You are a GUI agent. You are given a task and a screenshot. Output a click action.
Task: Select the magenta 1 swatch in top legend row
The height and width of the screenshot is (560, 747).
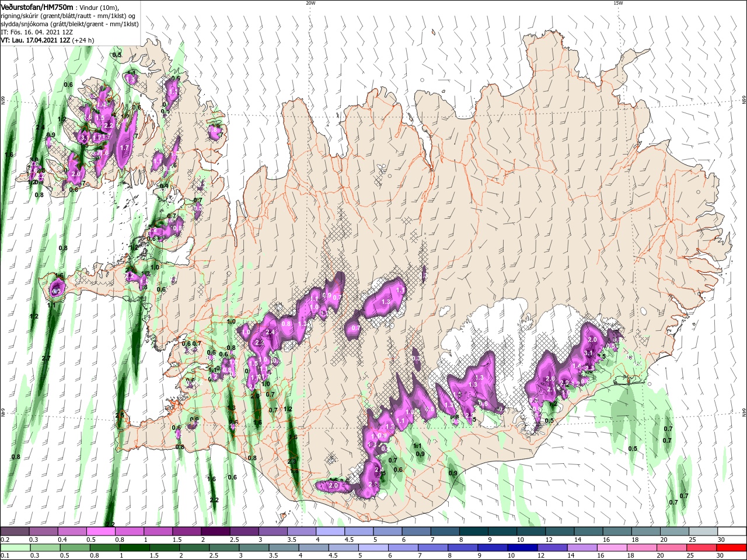[x=158, y=531]
